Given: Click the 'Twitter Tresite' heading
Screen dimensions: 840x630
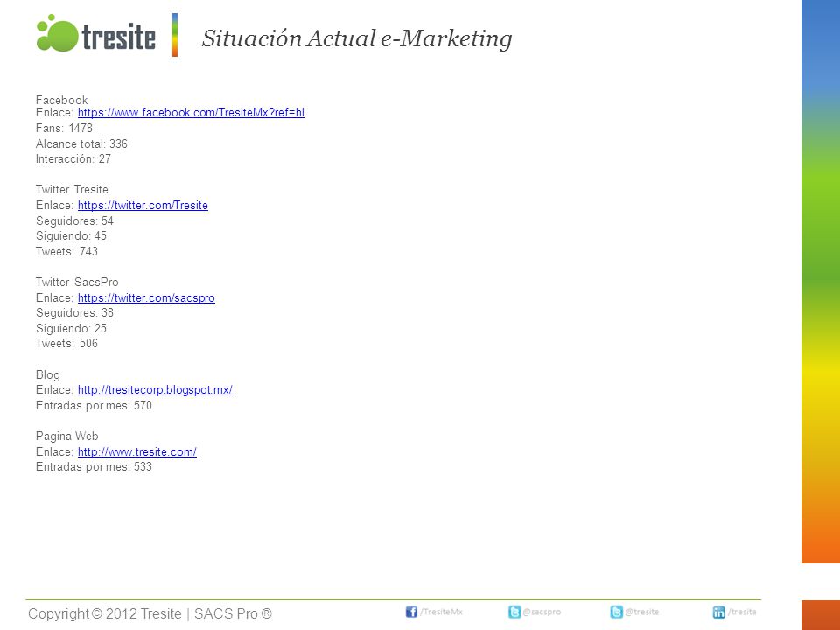Looking at the screenshot, I should pos(72,190).
